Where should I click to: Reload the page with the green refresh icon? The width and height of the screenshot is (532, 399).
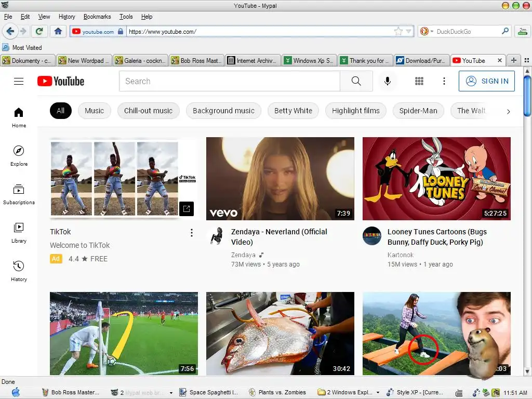coord(39,32)
